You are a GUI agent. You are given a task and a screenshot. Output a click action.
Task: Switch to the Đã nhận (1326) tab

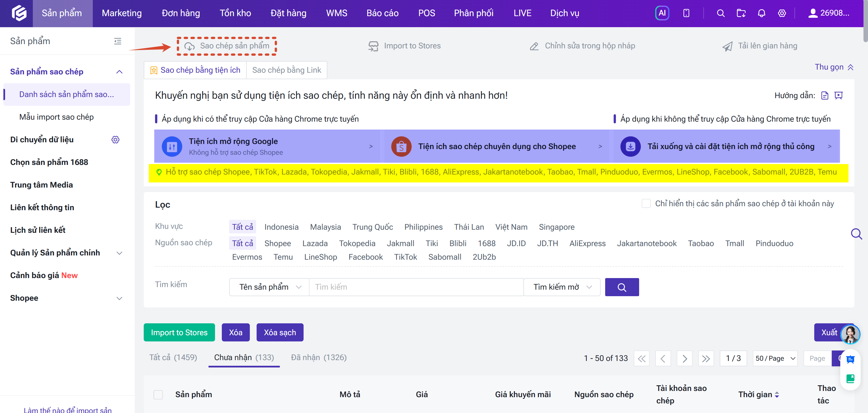coord(318,358)
